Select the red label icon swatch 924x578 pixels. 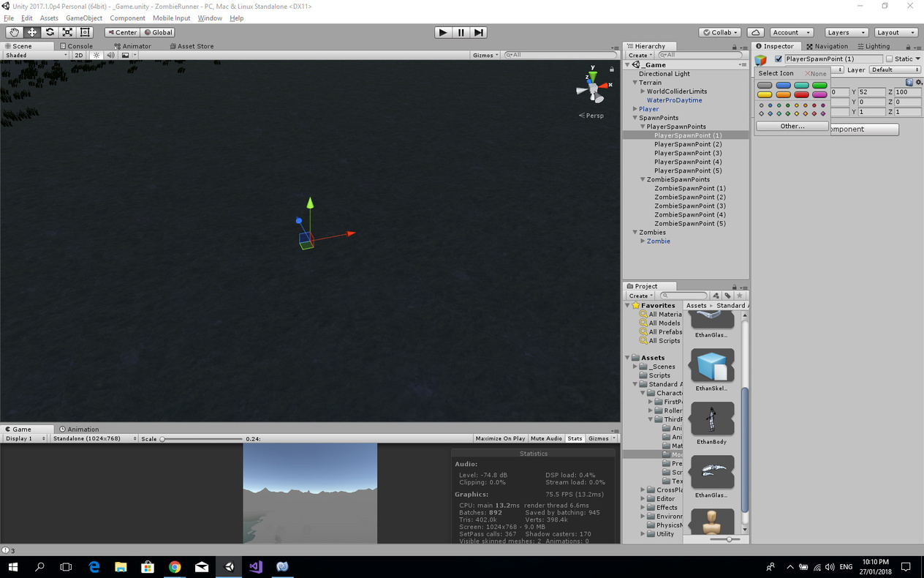(x=801, y=94)
